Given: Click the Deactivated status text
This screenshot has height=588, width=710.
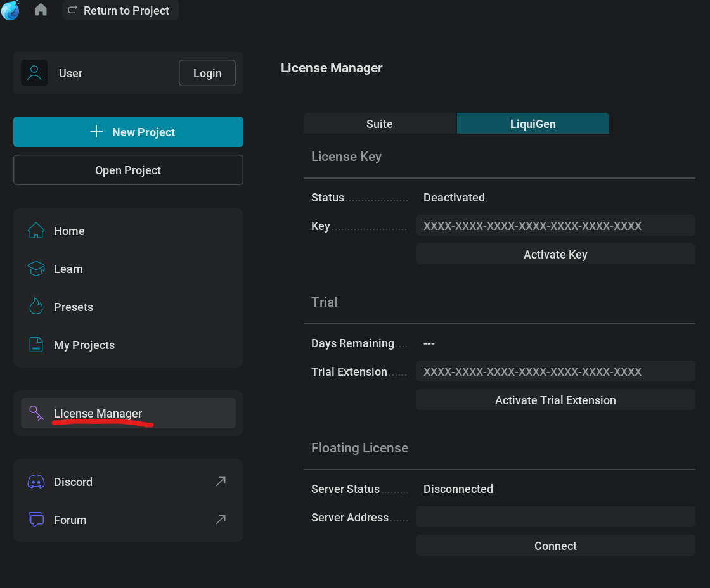Looking at the screenshot, I should [x=454, y=197].
